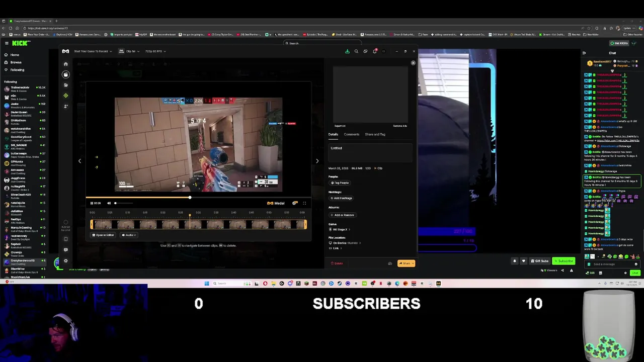The image size is (644, 362).
Task: Switch to the Comments tab
Action: (x=352, y=134)
